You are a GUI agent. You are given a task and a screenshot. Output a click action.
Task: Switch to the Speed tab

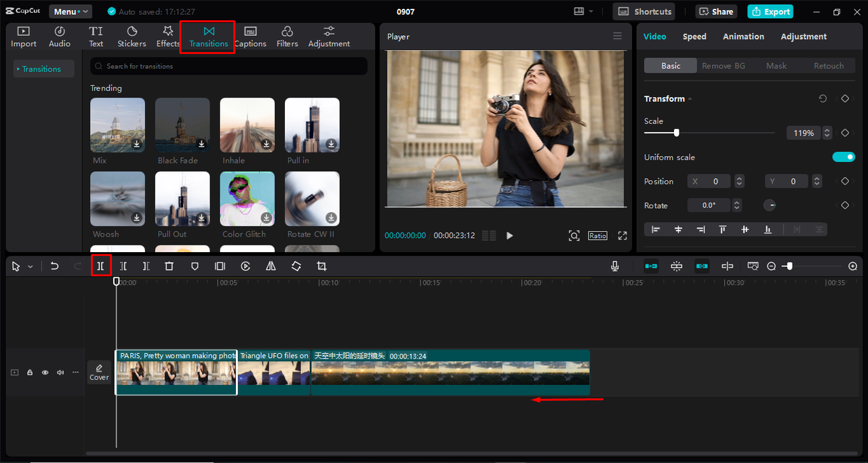coord(694,37)
